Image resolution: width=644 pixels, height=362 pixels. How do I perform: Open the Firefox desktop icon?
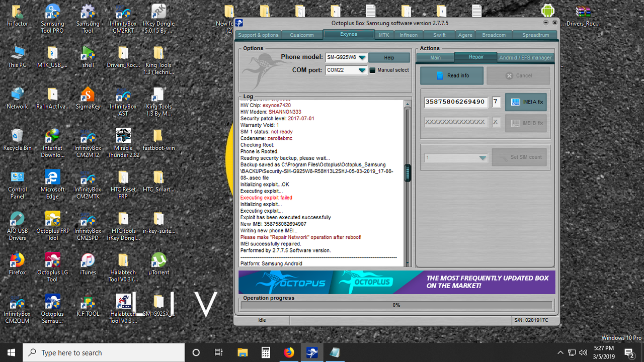17,264
